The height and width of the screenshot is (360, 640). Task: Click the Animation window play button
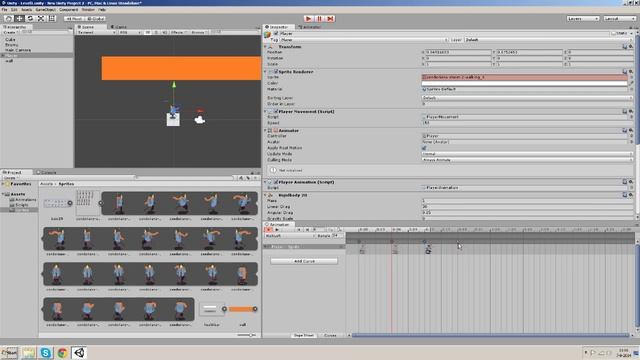277,230
